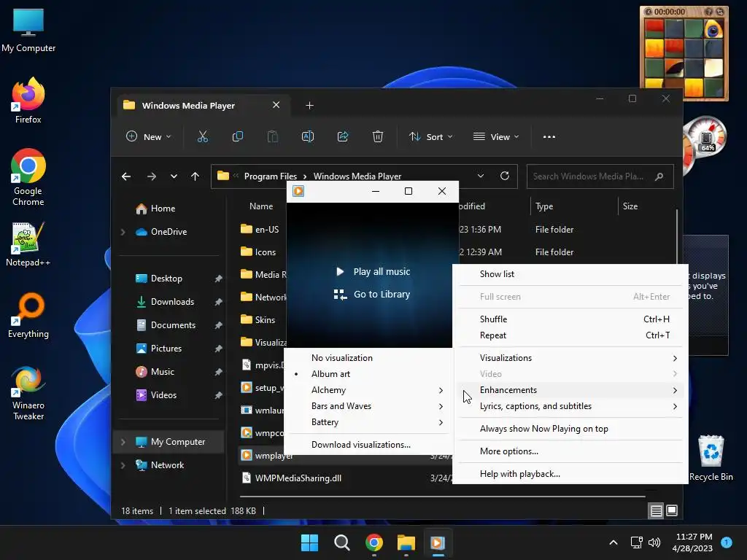Select the WMPMediaSharing.dll file

coord(298,478)
